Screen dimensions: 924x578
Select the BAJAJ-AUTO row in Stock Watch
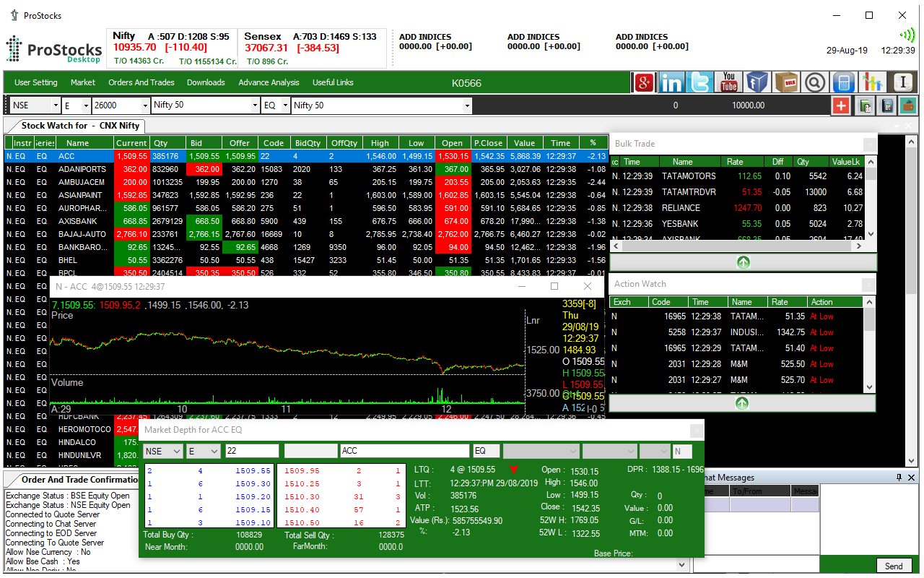(x=307, y=234)
